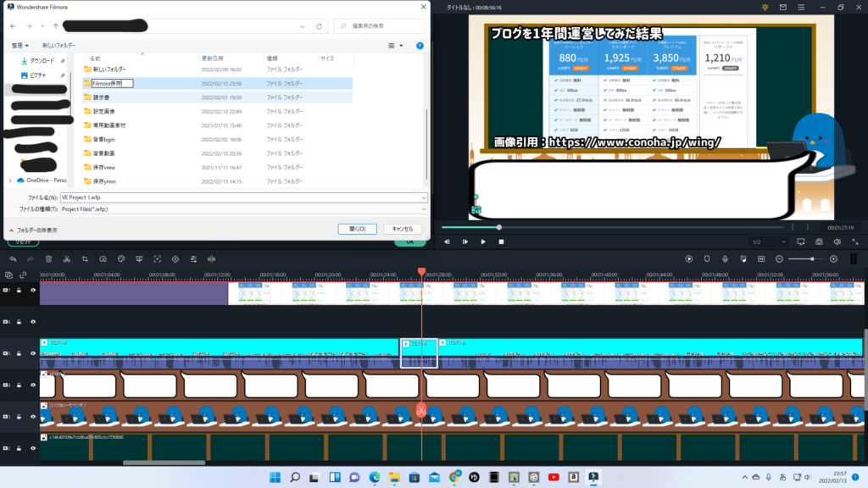Image resolution: width=868 pixels, height=488 pixels.
Task: Click the motion tracking icon
Action: [x=157, y=259]
